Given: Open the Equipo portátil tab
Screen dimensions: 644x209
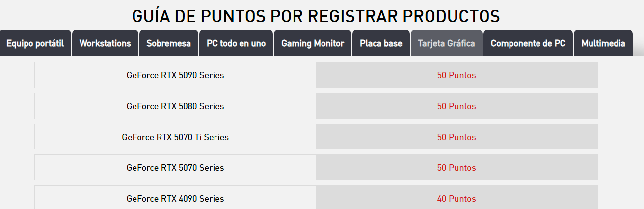Looking at the screenshot, I should (35, 43).
